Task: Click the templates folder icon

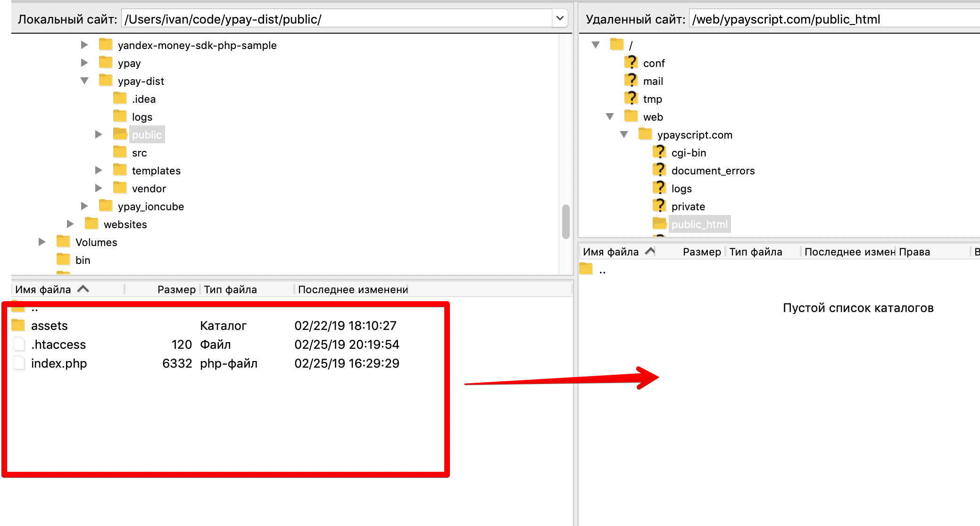Action: point(120,170)
